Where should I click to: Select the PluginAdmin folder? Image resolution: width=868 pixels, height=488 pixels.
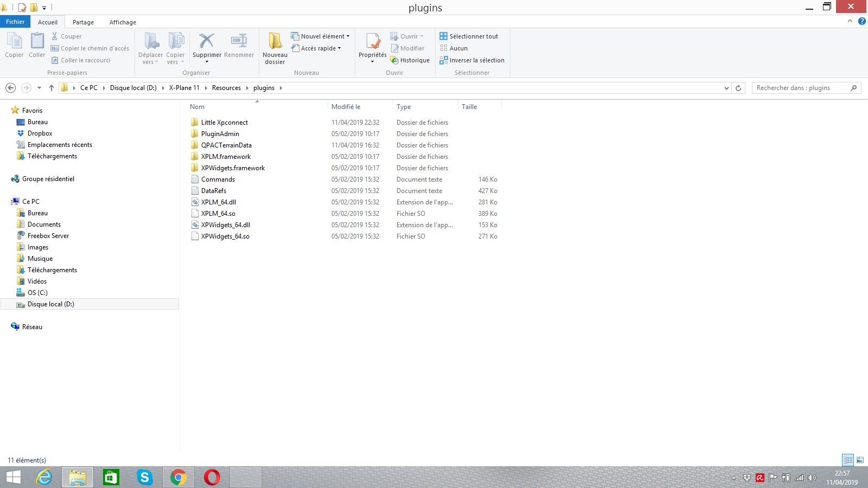pyautogui.click(x=220, y=134)
